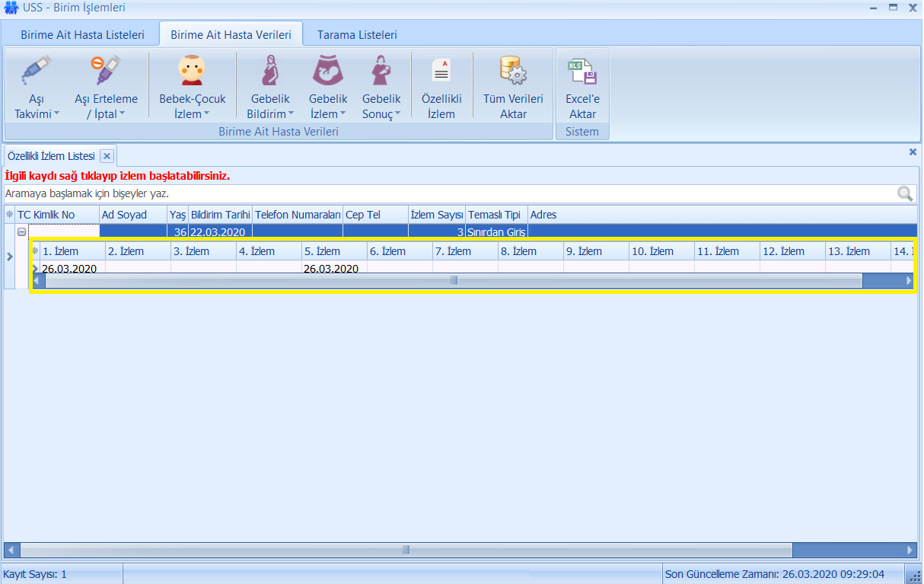Open the Gebelik Bildirim dropdown arrow
The image size is (924, 584).
tap(291, 115)
